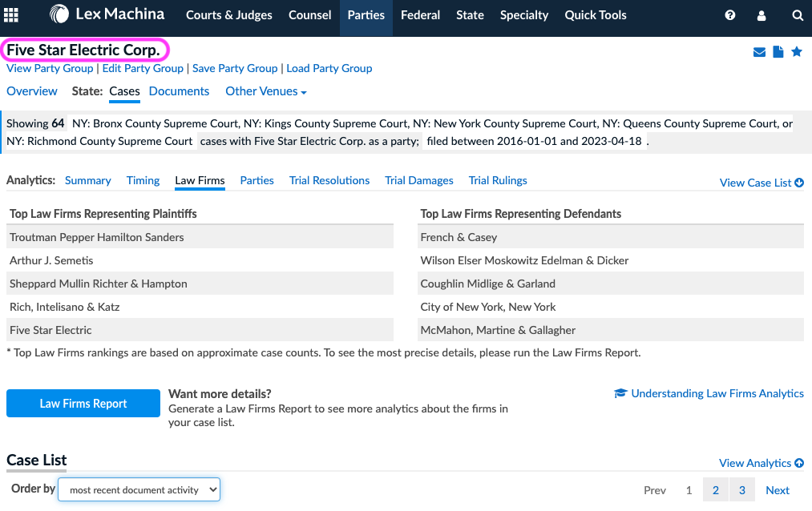Image resolution: width=812 pixels, height=511 pixels.
Task: Switch to the Trial Damages tab
Action: coord(418,180)
